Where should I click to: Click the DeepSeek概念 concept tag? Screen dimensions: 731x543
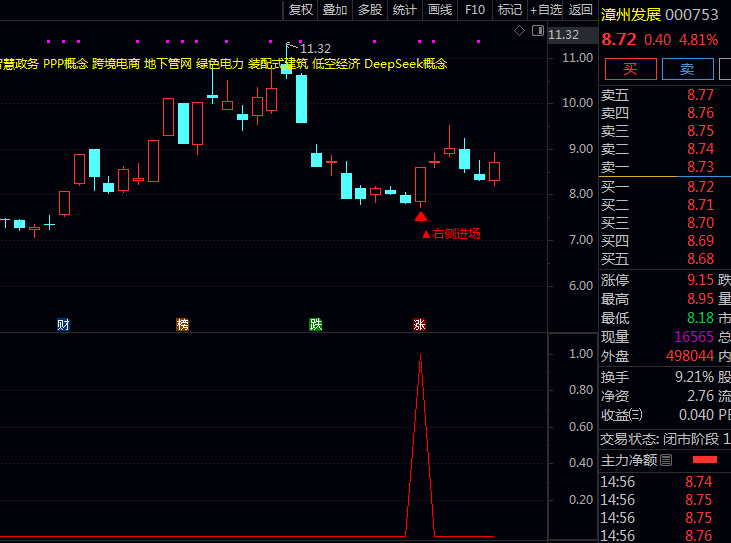(406, 64)
